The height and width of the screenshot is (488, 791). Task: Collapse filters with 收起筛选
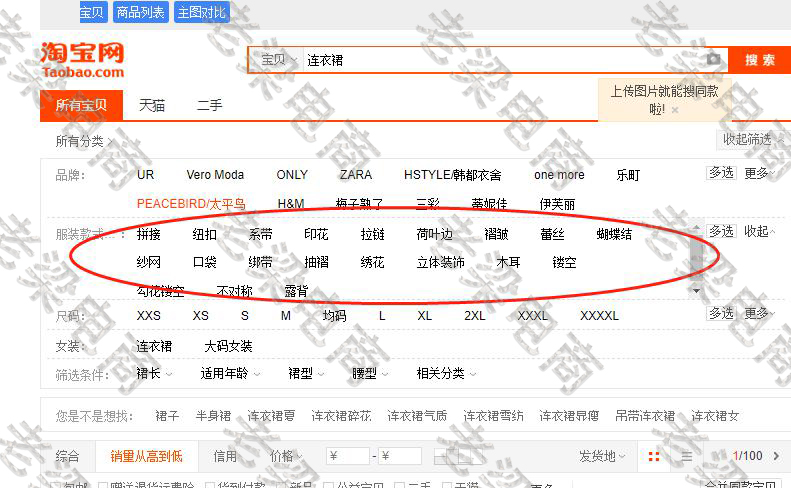pos(750,139)
